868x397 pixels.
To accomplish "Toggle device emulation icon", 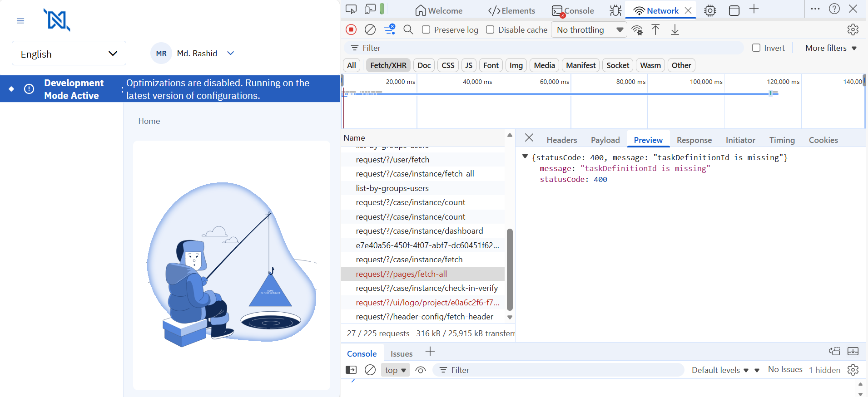I will click(x=370, y=10).
